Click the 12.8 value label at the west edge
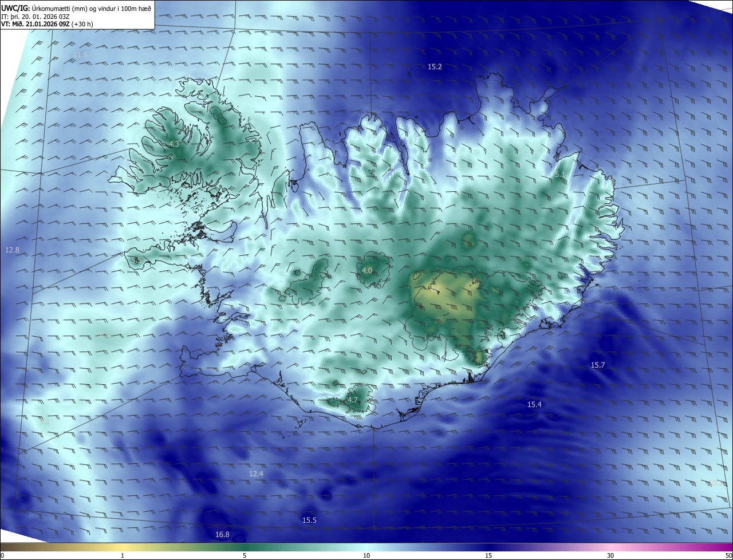Viewport: 733px width, 560px height. [12, 250]
